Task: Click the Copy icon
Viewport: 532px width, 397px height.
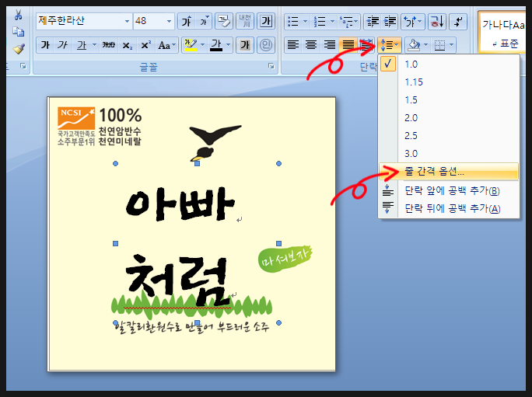Action: (19, 32)
